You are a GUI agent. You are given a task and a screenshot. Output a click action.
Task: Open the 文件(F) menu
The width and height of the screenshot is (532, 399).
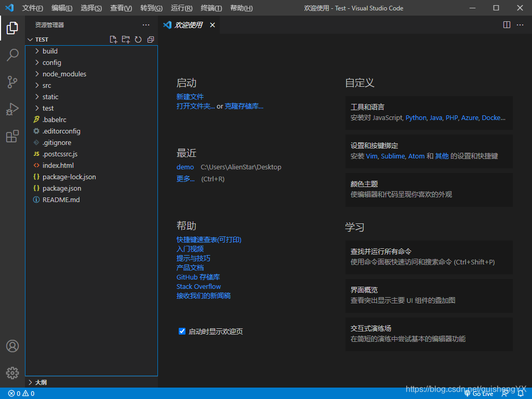(x=33, y=8)
